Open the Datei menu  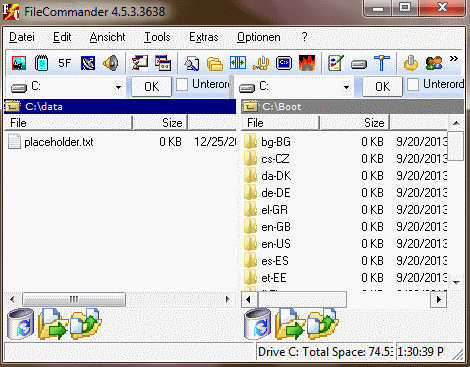pyautogui.click(x=22, y=37)
